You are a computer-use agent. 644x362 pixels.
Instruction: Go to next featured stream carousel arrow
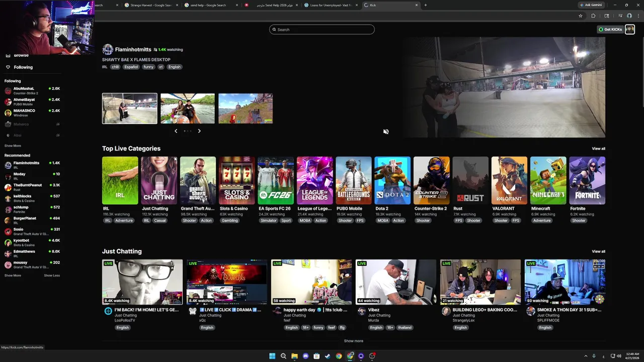[199, 131]
